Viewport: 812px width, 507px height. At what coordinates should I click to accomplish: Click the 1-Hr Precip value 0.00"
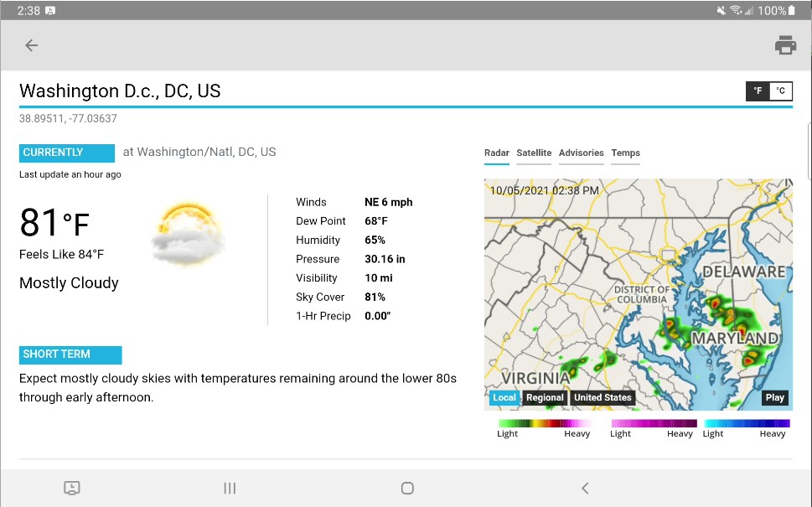378,316
